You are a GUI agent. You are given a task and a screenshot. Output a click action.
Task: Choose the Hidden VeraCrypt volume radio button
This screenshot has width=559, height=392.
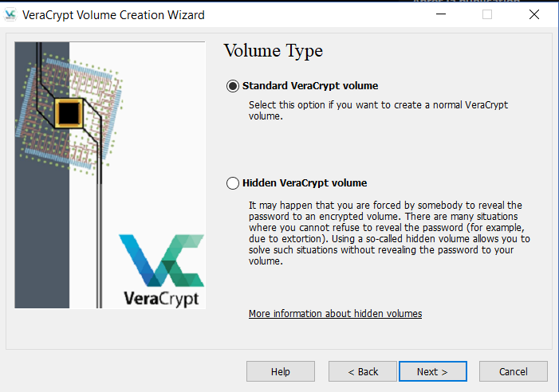point(233,183)
